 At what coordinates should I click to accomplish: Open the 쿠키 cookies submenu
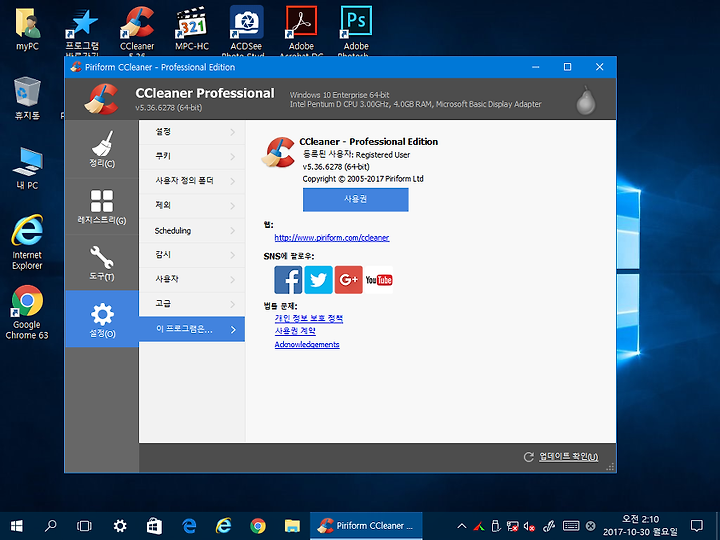point(192,157)
